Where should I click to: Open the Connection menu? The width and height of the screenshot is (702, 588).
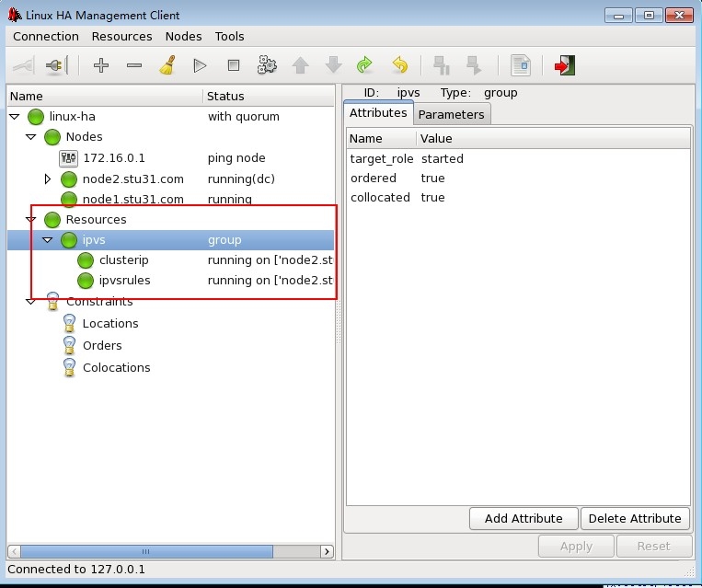46,36
